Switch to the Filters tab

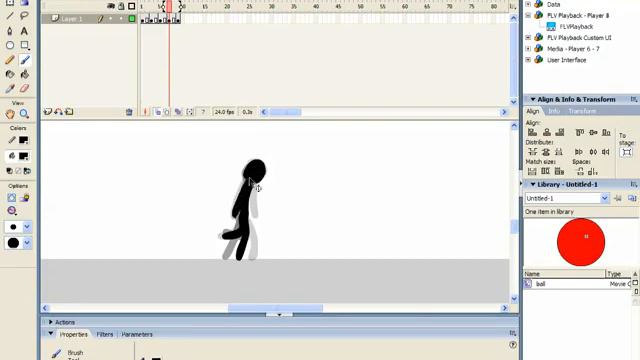point(104,334)
